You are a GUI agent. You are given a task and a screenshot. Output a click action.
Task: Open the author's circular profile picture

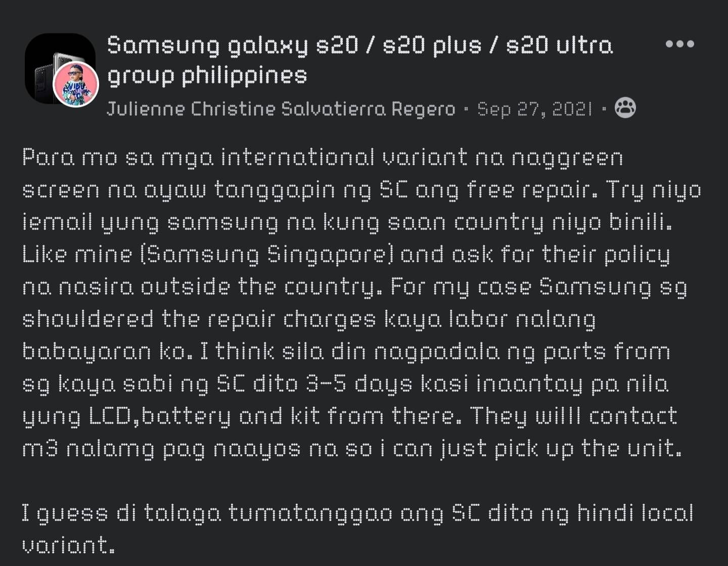(76, 84)
